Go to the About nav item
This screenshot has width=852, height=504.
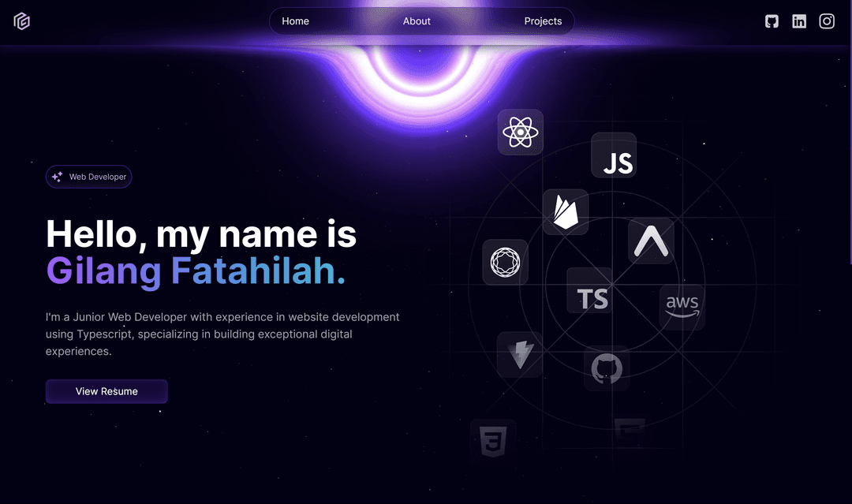[x=417, y=21]
